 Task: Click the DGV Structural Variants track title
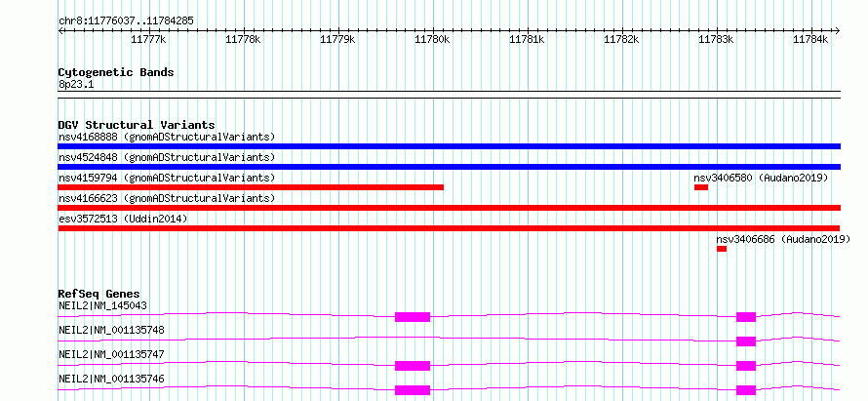pos(137,125)
